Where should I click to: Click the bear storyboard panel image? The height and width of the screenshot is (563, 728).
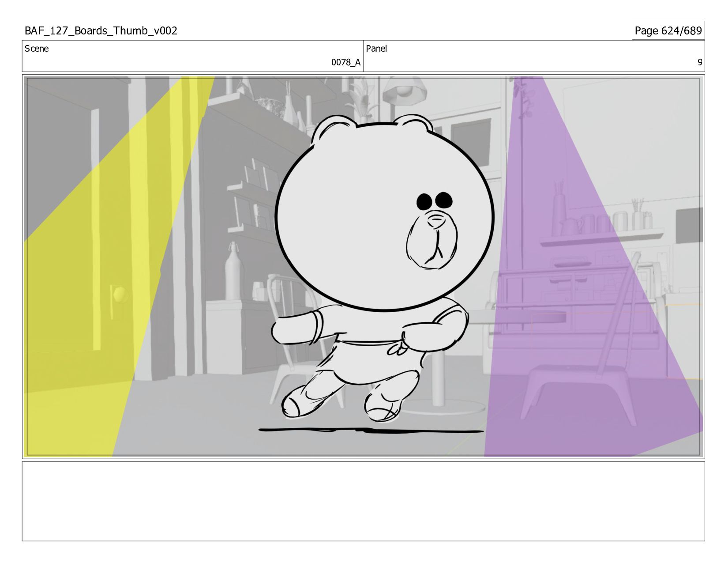tap(363, 267)
